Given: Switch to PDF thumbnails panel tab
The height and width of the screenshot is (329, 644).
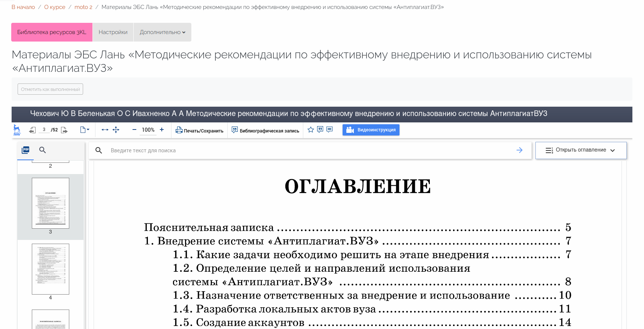Looking at the screenshot, I should [26, 150].
